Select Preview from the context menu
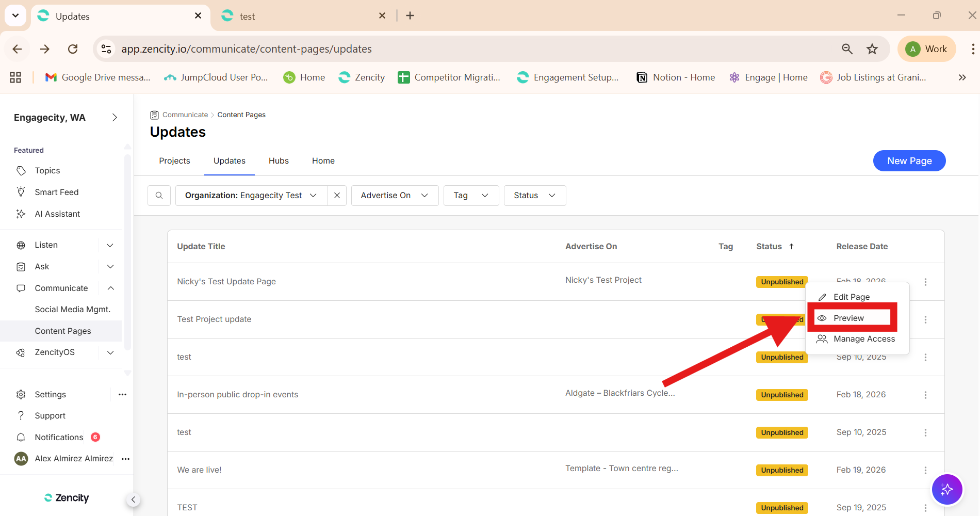Screen dimensions: 980x516 848,318
